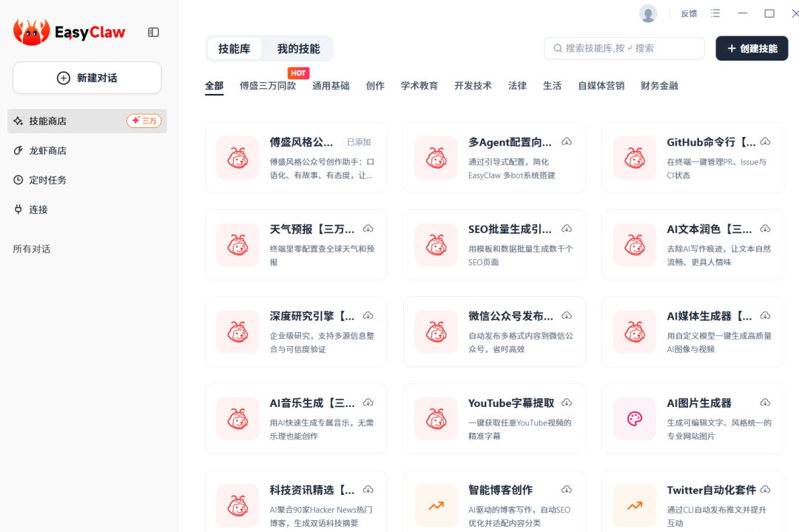Open the 傅盛三万同款 HOT category

coord(268,86)
